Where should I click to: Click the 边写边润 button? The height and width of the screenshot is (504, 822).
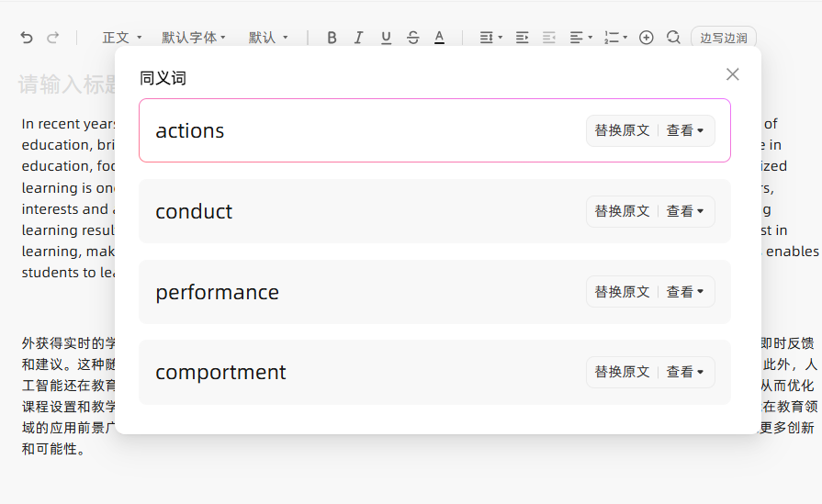coord(723,38)
